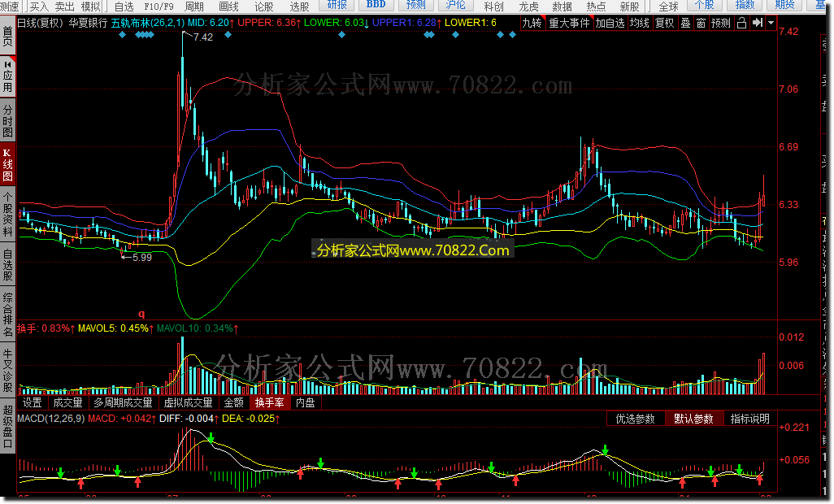Click the red q marker on chart
This screenshot has width=834, height=504.
[x=141, y=314]
